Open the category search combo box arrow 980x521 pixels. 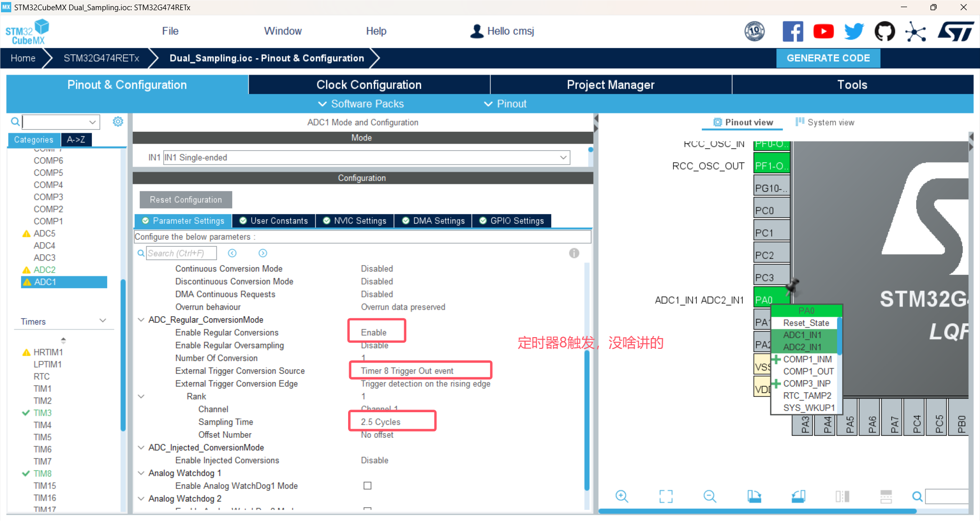pos(92,122)
